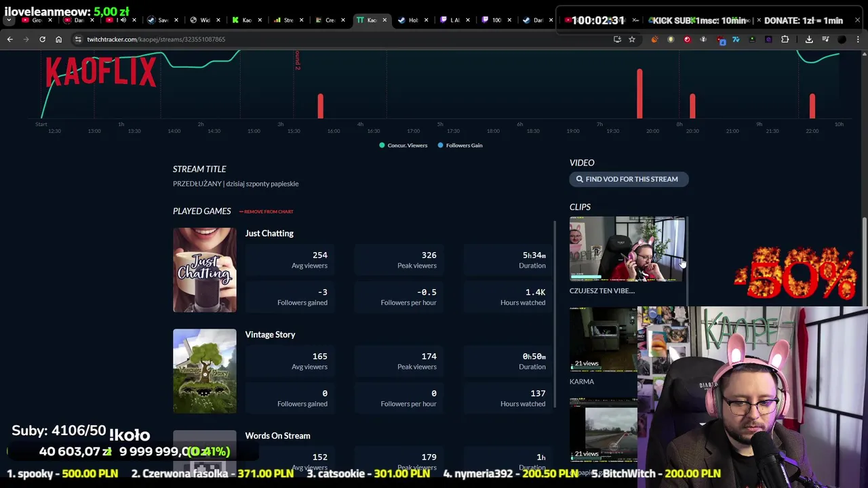Screen dimensions: 868x488
Task: Switch to the Hol Steam tab
Action: (413, 20)
